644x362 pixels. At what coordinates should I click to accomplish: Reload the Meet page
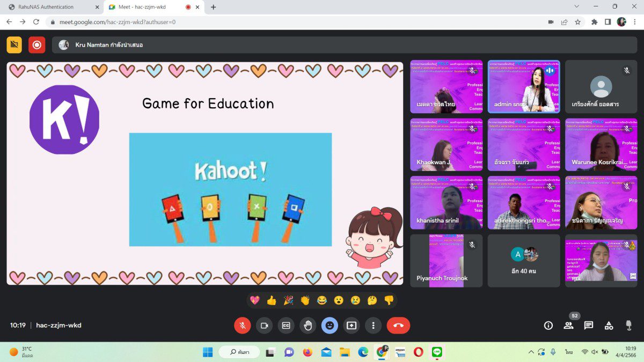[x=36, y=22]
